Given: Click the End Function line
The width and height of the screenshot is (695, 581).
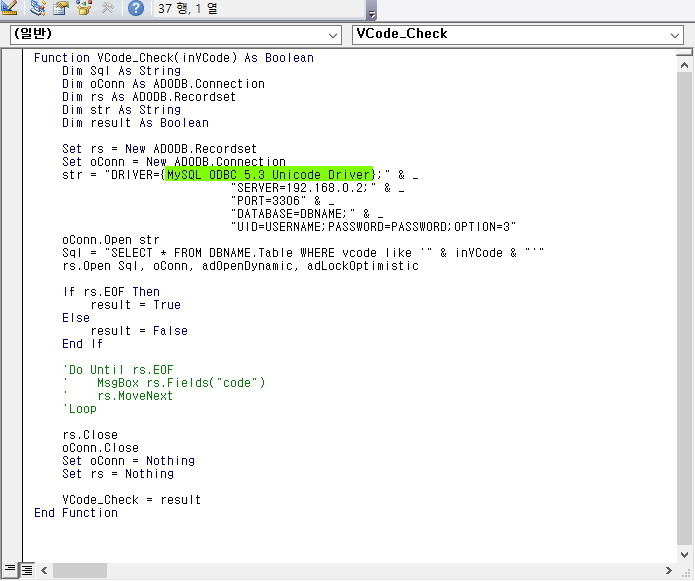Looking at the screenshot, I should click(76, 513).
